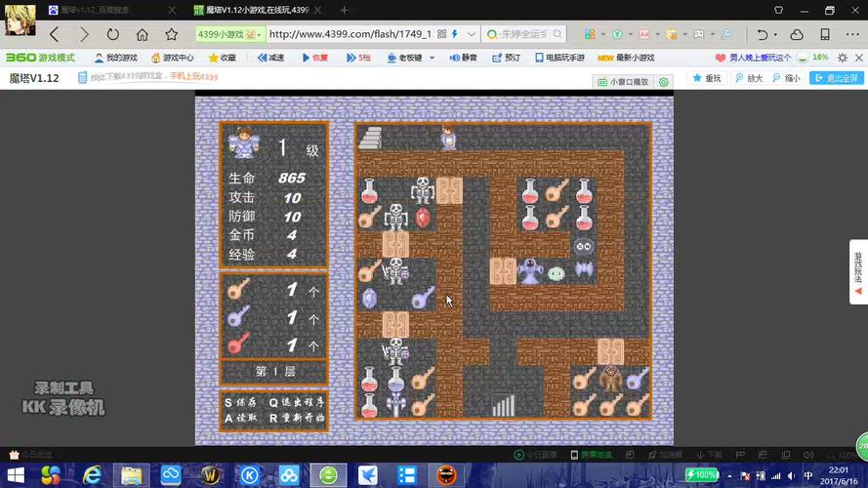Click 重玩 replay button
Viewport: 868px width, 488px height.
pyautogui.click(x=707, y=78)
